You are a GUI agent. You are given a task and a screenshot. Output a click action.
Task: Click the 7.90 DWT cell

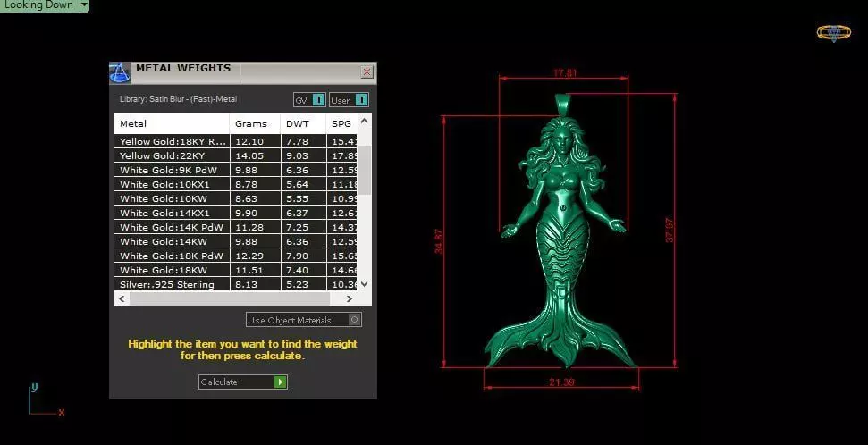click(303, 256)
